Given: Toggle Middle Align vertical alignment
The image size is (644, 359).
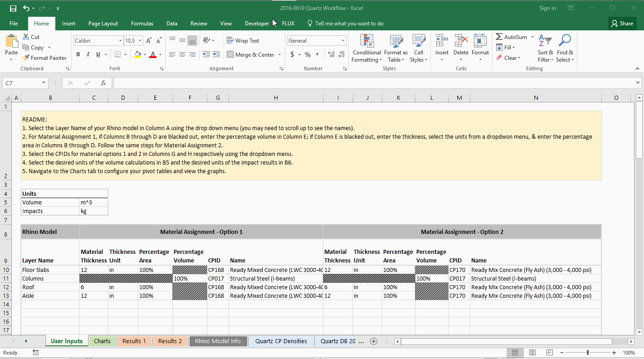Looking at the screenshot, I should (x=182, y=41).
